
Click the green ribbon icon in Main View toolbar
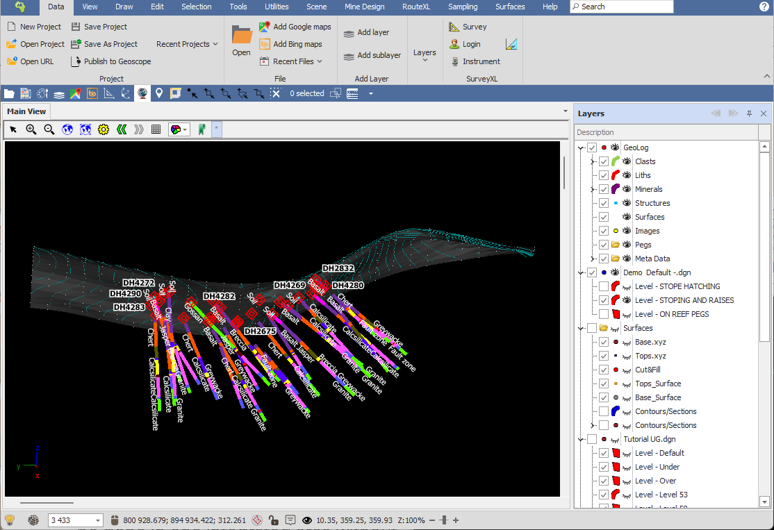201,129
